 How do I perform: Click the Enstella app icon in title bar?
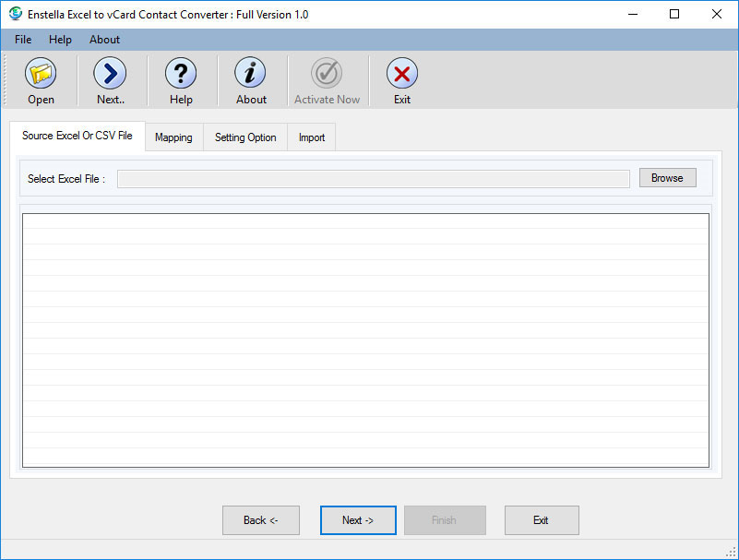click(x=15, y=14)
